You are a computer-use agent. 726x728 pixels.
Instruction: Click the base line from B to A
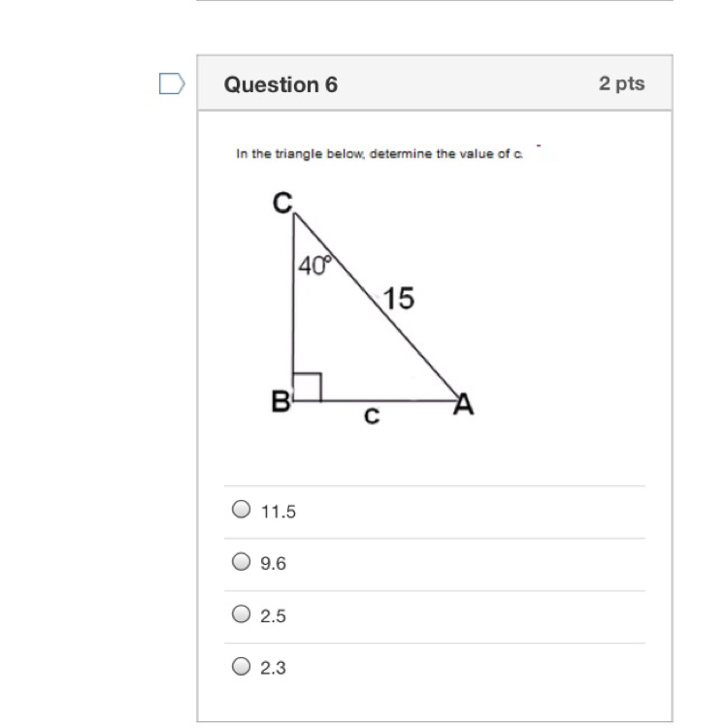pyautogui.click(x=388, y=399)
